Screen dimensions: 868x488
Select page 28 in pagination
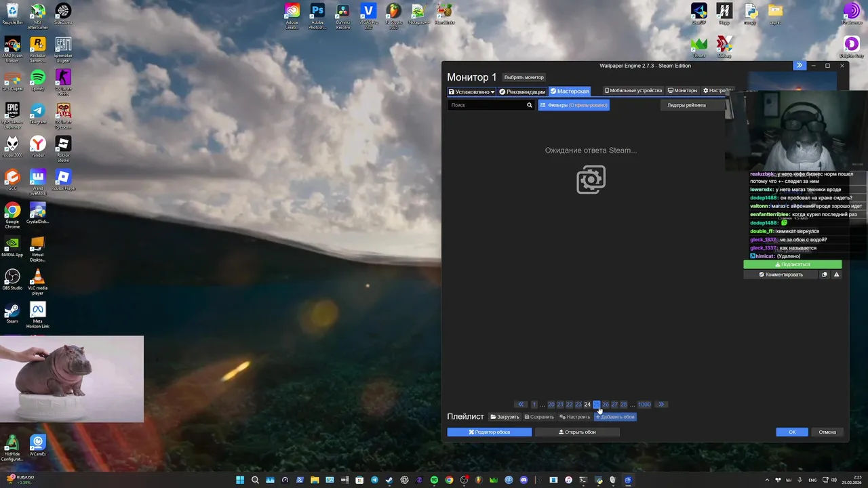[623, 405]
